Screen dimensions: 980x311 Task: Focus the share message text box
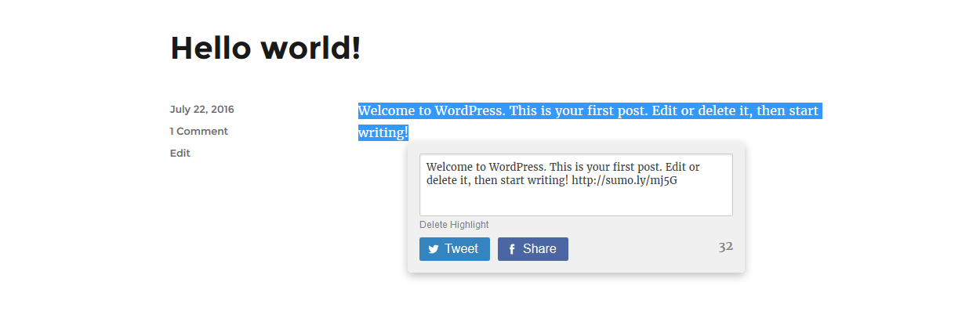tap(576, 185)
